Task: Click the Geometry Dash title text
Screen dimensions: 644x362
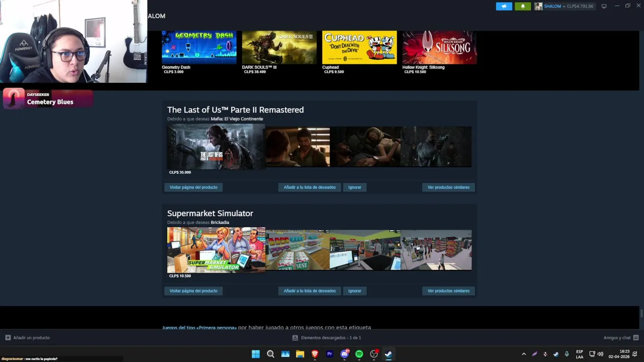Action: tap(176, 67)
